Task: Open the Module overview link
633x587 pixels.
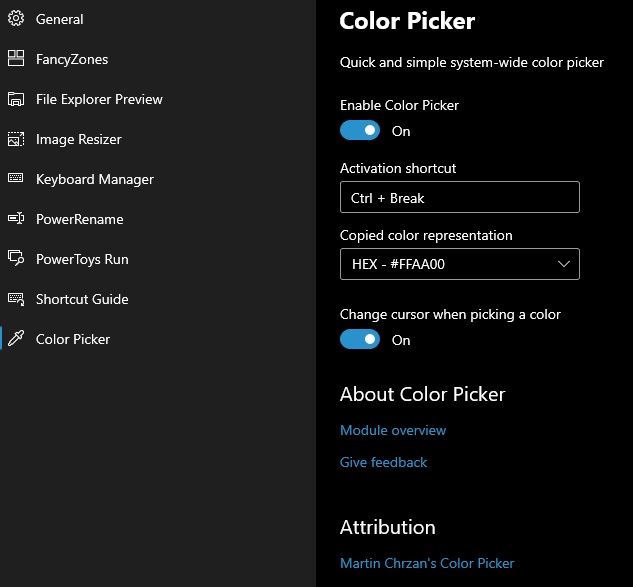Action: pyautogui.click(x=393, y=430)
